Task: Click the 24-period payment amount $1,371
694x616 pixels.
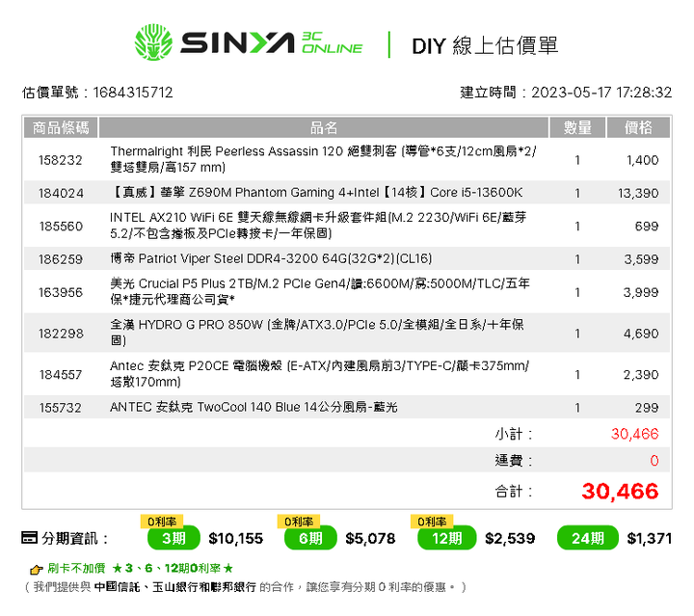Action: click(x=650, y=538)
